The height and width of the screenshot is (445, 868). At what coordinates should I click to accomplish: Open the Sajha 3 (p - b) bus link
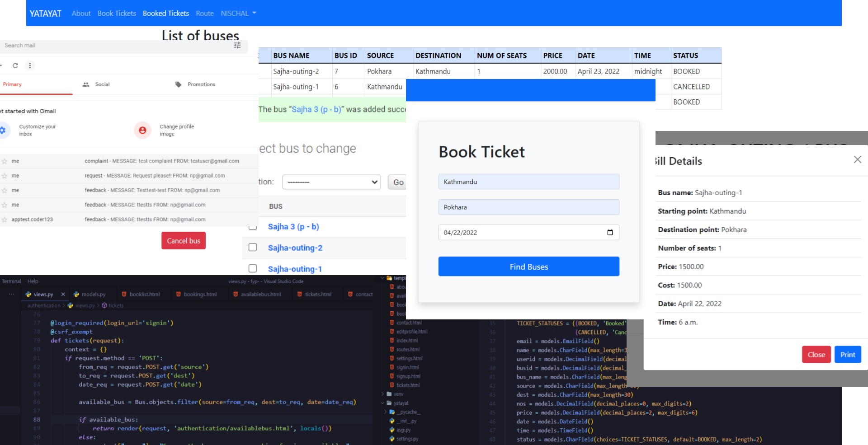(293, 226)
